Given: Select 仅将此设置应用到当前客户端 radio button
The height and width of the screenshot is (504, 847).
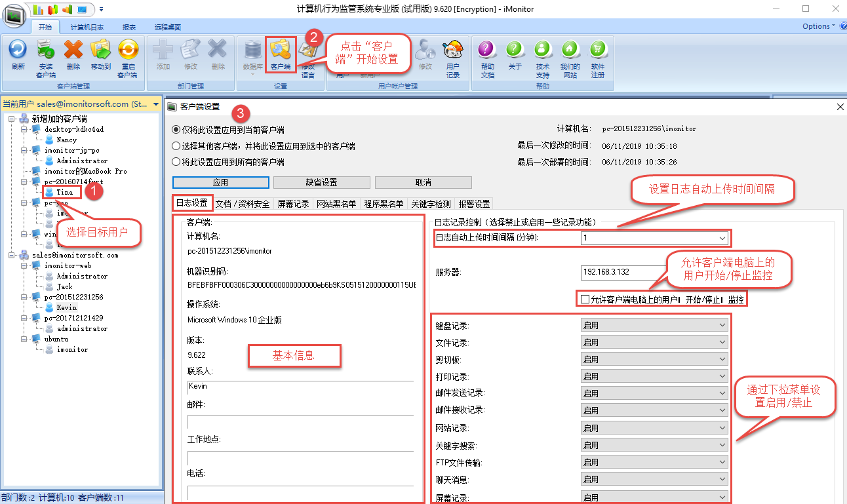Looking at the screenshot, I should pos(176,130).
